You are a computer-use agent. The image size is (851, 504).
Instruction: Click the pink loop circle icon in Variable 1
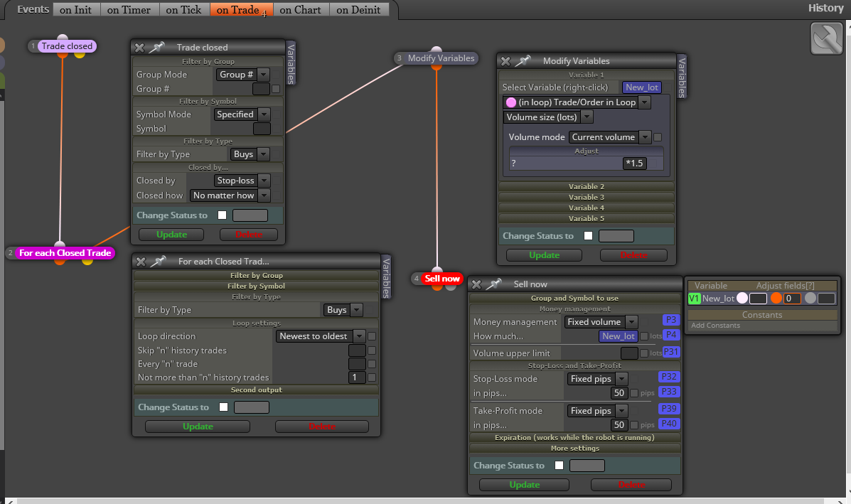click(510, 102)
